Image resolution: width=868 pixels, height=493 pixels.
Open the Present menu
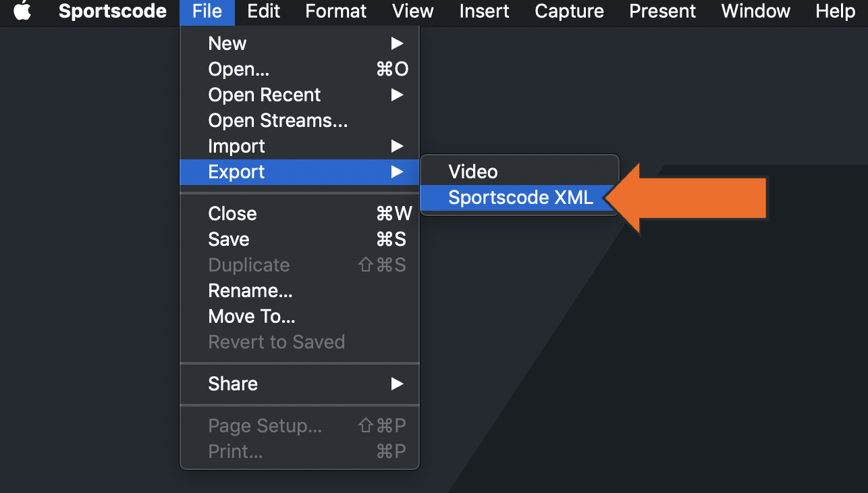click(661, 11)
